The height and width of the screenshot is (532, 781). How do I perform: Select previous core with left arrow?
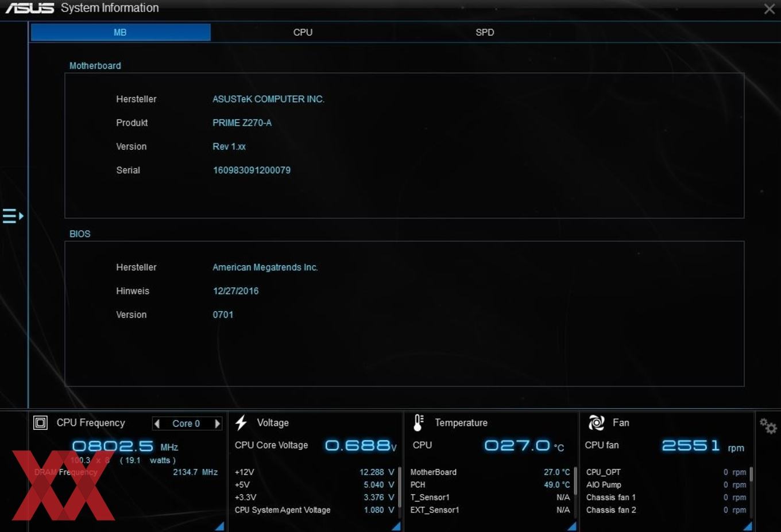pyautogui.click(x=157, y=424)
